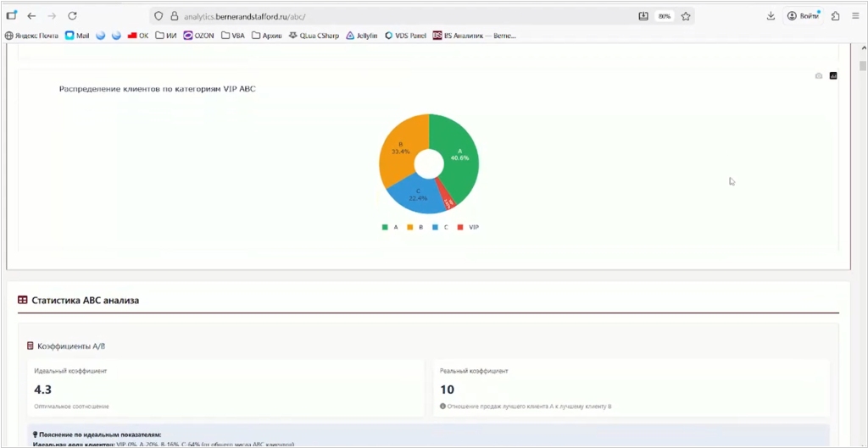Bookmark this page with the star icon
868x448 pixels.
[686, 16]
